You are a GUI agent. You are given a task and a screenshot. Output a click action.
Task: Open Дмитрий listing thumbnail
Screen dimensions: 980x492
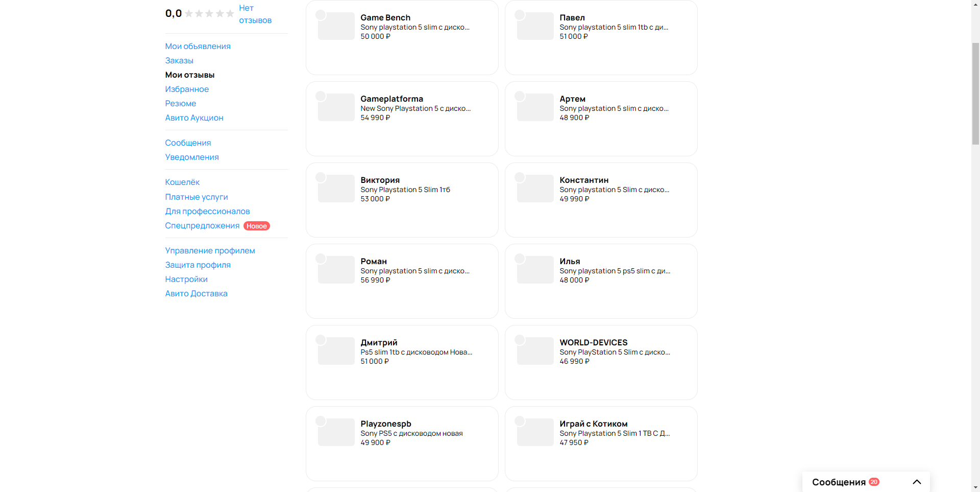coord(336,351)
